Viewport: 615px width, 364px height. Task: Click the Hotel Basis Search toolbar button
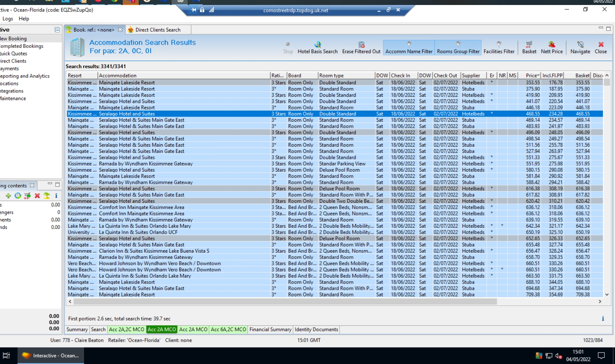click(317, 48)
